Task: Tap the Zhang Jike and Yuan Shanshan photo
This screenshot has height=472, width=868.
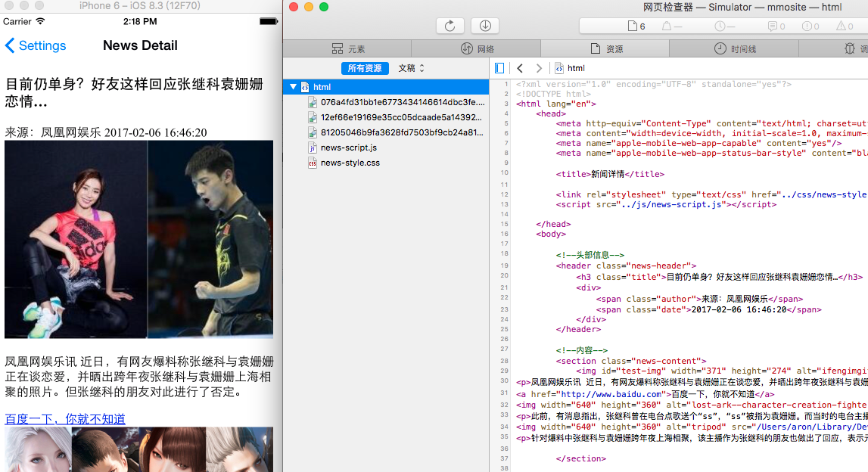Action: pyautogui.click(x=139, y=239)
